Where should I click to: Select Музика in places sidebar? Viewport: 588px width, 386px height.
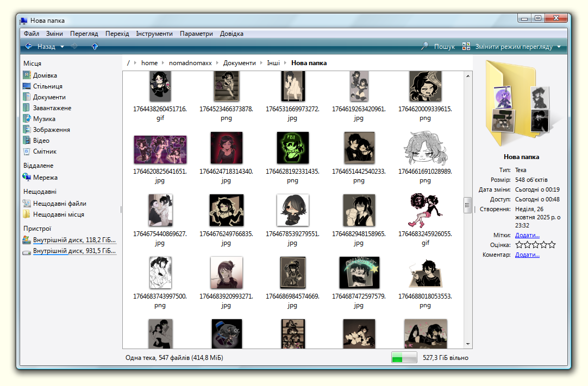point(39,119)
